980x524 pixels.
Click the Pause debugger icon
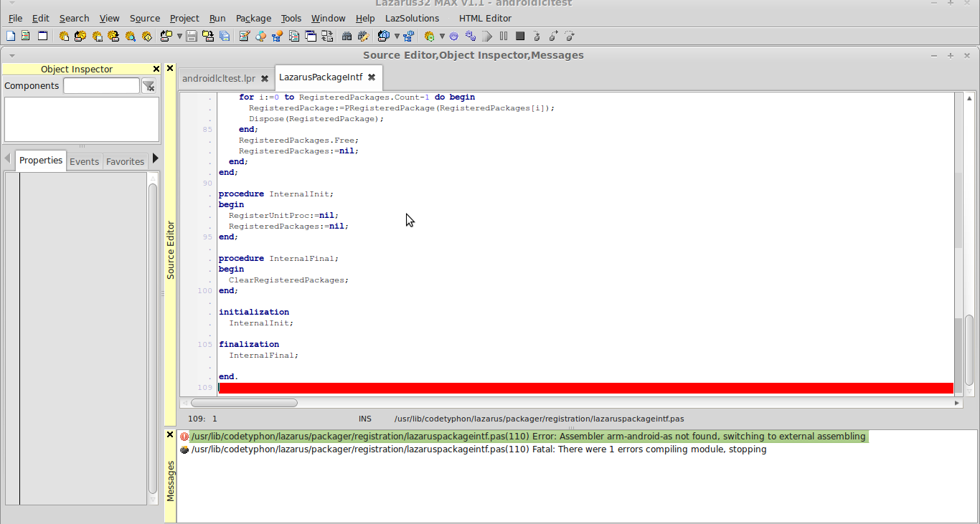point(503,36)
